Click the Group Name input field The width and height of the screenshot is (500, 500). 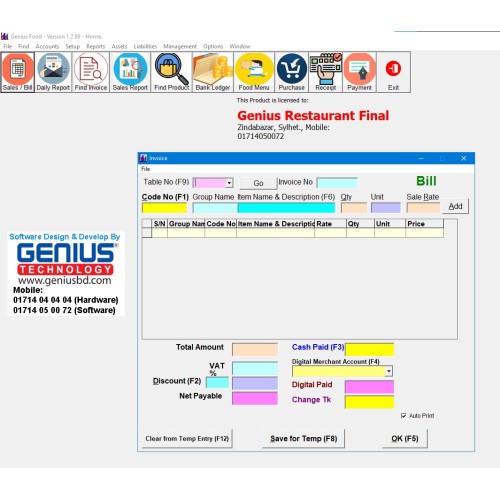coord(215,208)
